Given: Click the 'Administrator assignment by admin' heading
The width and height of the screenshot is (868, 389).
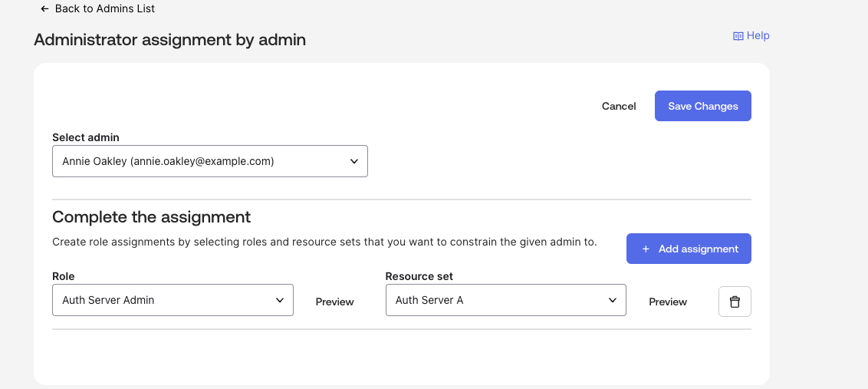Looking at the screenshot, I should pyautogui.click(x=170, y=40).
